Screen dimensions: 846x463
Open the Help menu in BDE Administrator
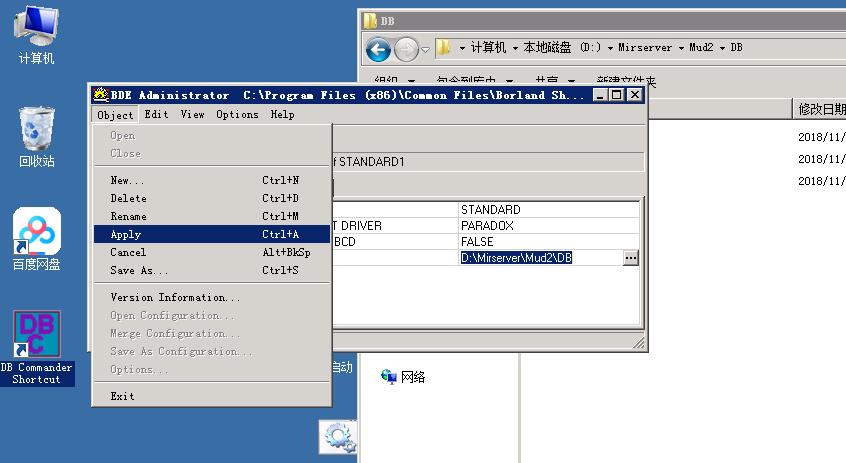(x=282, y=114)
